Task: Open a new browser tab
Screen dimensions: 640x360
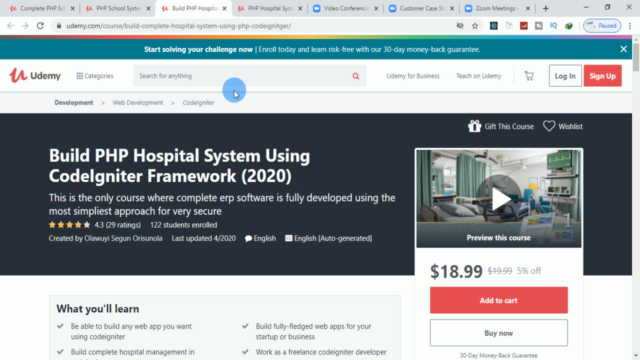Action: tap(546, 8)
